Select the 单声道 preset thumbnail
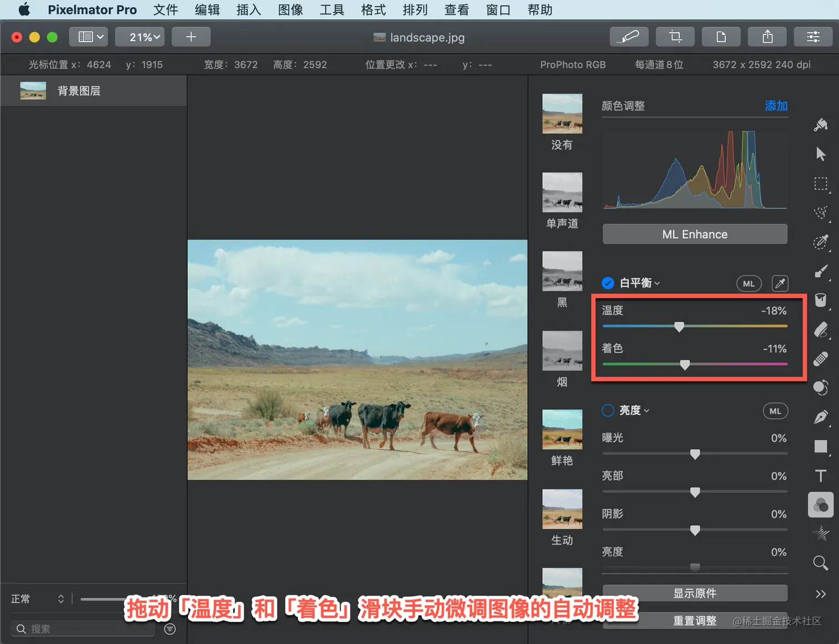Screen dimensions: 839x644 click(x=562, y=192)
